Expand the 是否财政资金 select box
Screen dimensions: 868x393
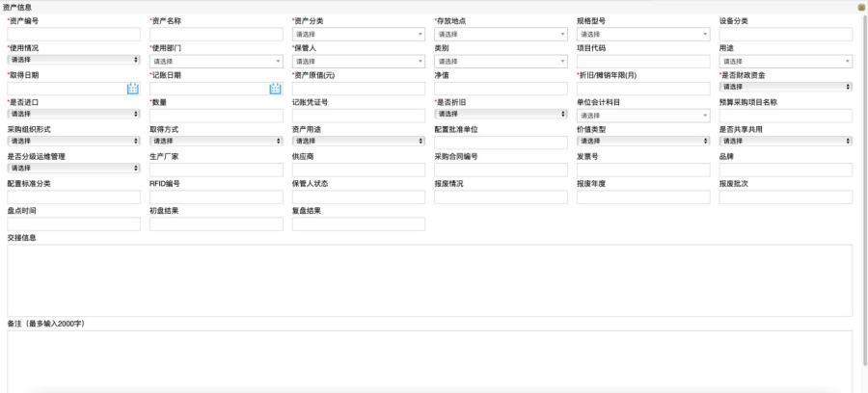click(x=785, y=87)
